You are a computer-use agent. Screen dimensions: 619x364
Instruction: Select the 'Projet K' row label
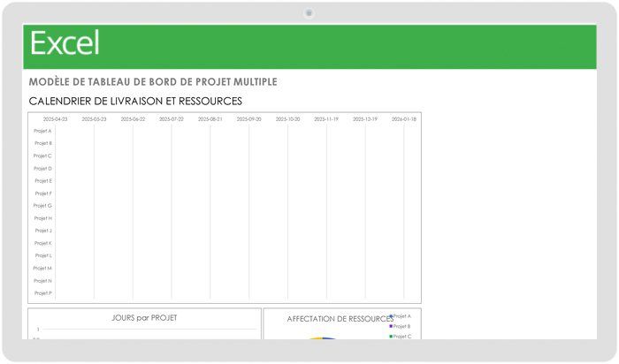(43, 243)
